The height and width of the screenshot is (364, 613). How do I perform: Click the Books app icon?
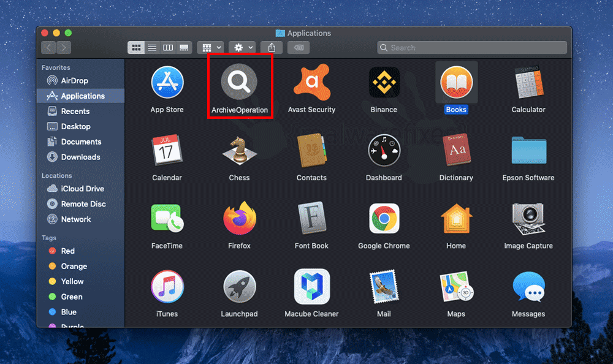point(456,82)
